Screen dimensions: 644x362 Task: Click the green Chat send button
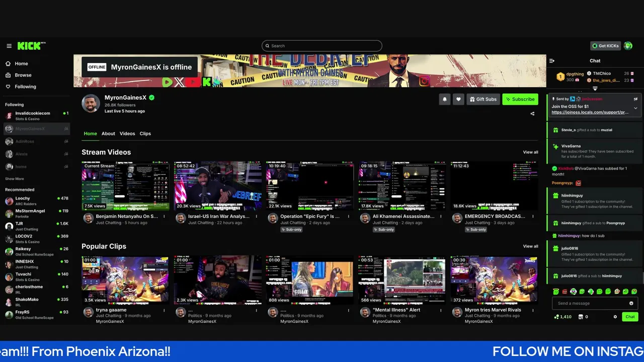(630, 317)
